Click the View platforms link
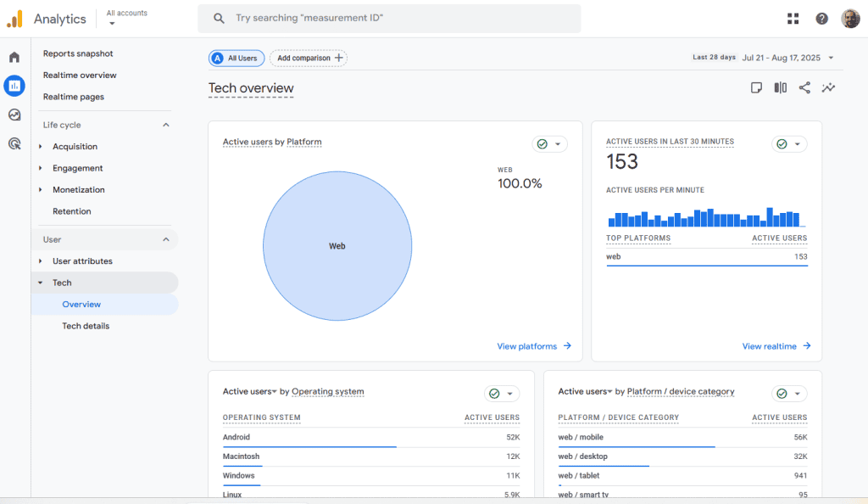Screen dimensions: 868x504 coord(534,346)
